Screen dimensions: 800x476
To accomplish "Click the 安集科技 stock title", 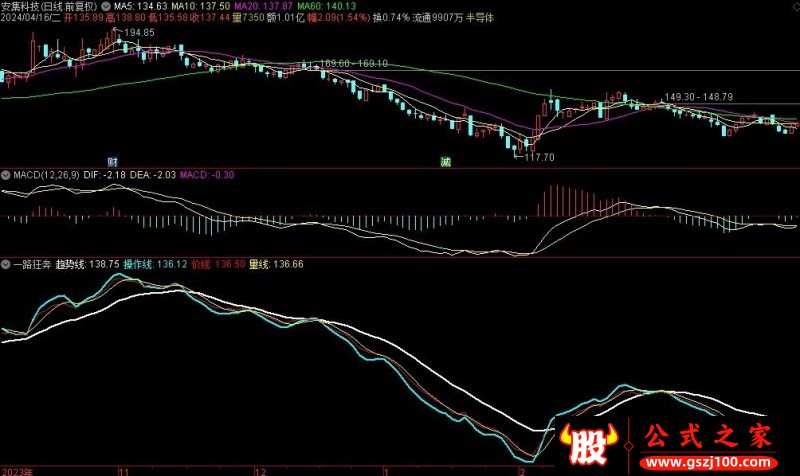I will tap(22, 6).
